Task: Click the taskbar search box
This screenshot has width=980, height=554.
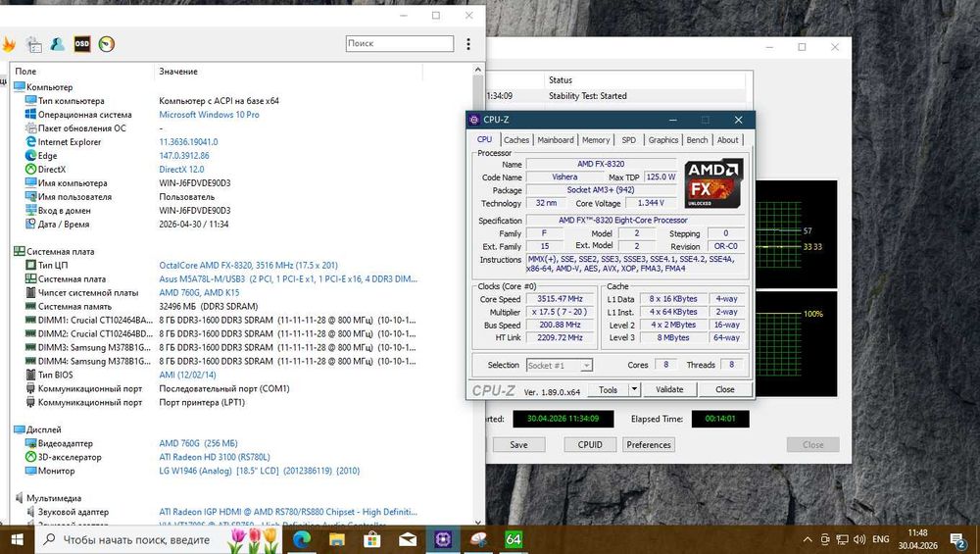Action: (160, 539)
